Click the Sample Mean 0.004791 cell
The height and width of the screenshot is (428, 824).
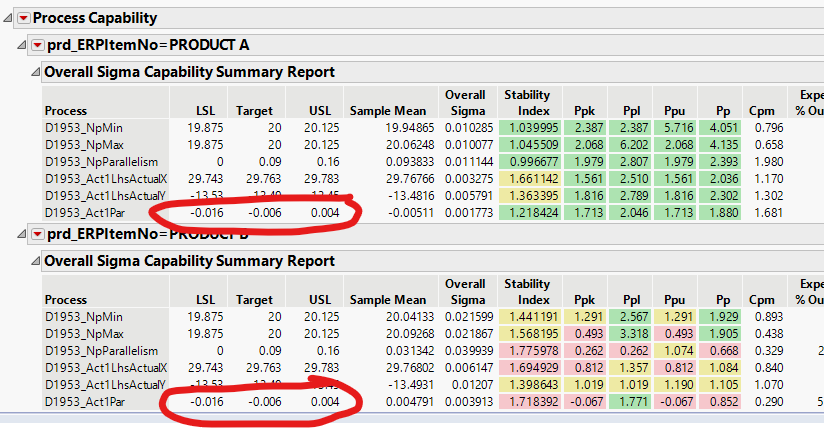tap(410, 402)
